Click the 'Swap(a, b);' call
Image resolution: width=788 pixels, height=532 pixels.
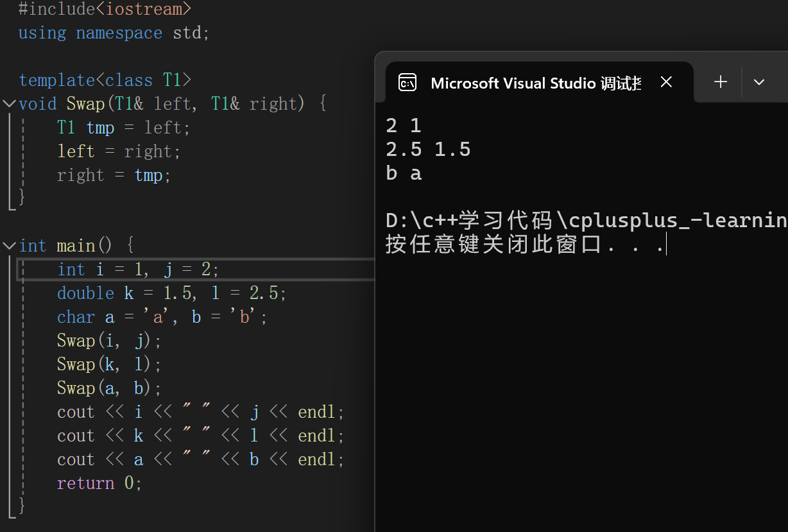(x=110, y=388)
